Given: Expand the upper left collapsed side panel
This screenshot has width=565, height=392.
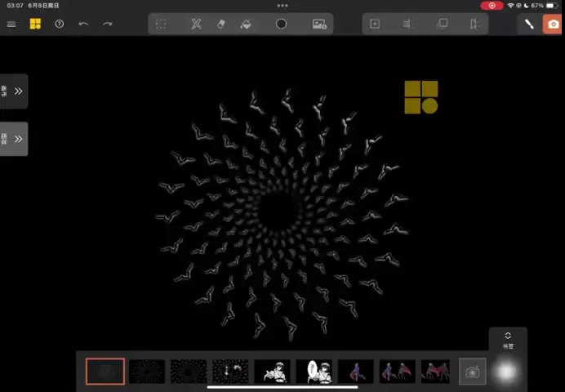Looking at the screenshot, I should pos(14,91).
